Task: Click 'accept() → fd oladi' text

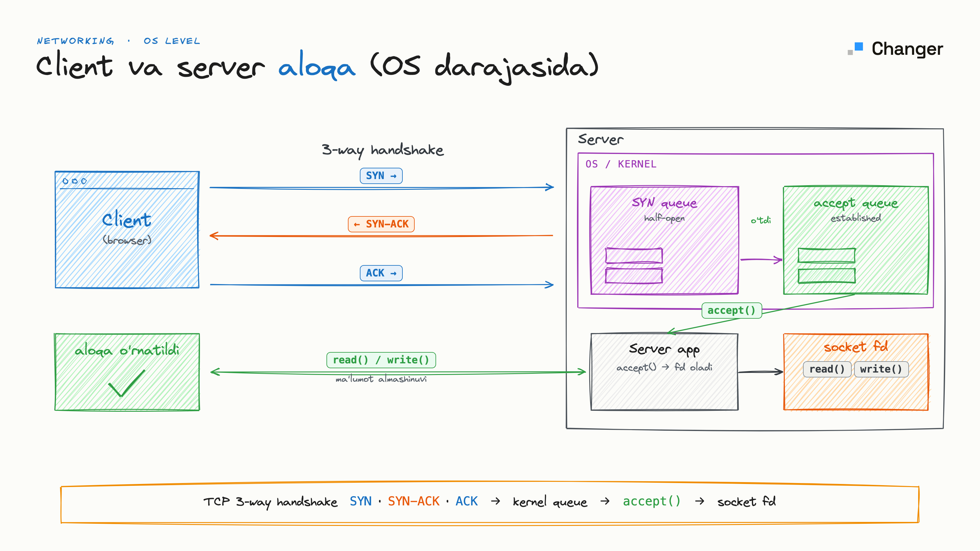Action: (x=664, y=367)
